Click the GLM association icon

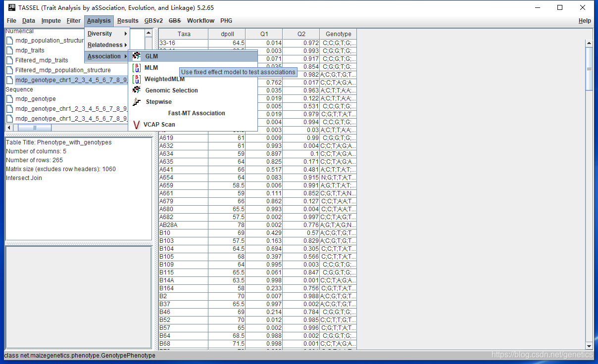coord(137,56)
